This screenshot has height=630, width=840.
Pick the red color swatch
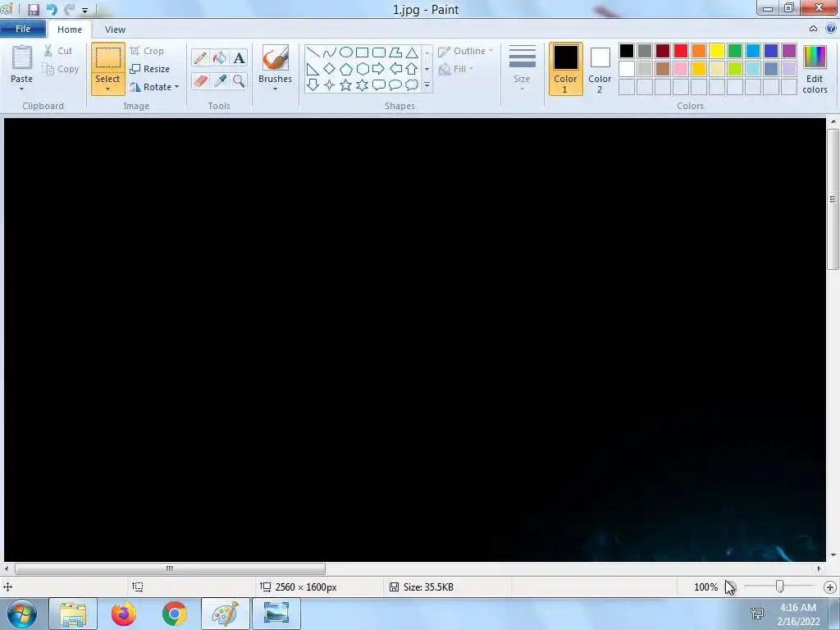[681, 51]
